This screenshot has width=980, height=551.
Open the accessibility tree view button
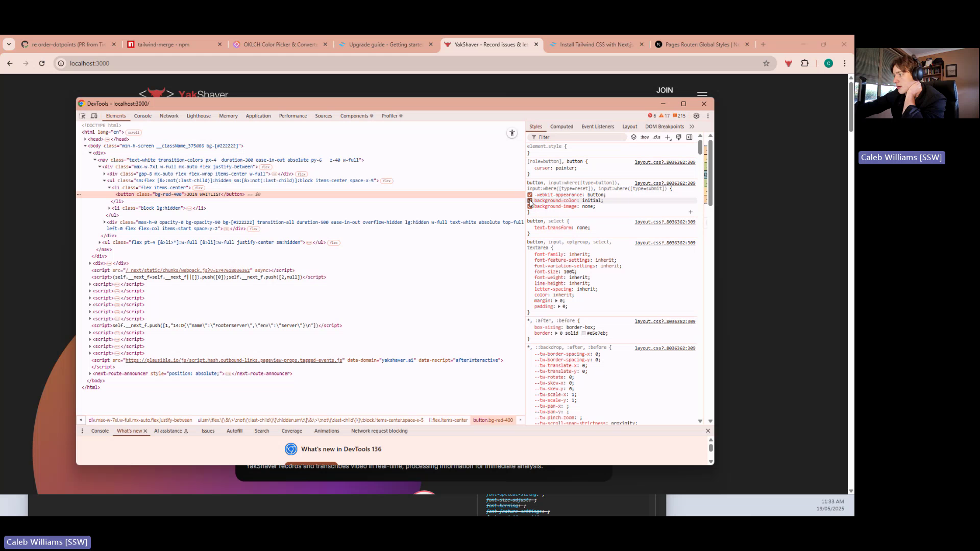click(512, 133)
